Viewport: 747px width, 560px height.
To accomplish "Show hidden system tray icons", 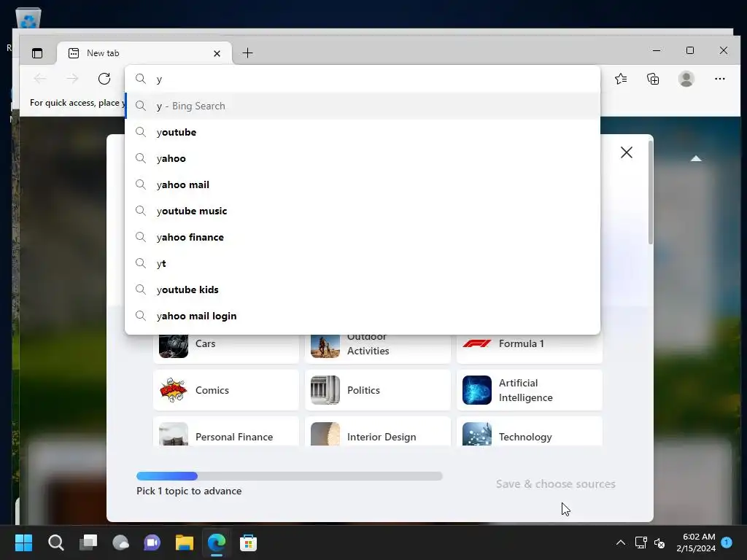I will pos(620,542).
